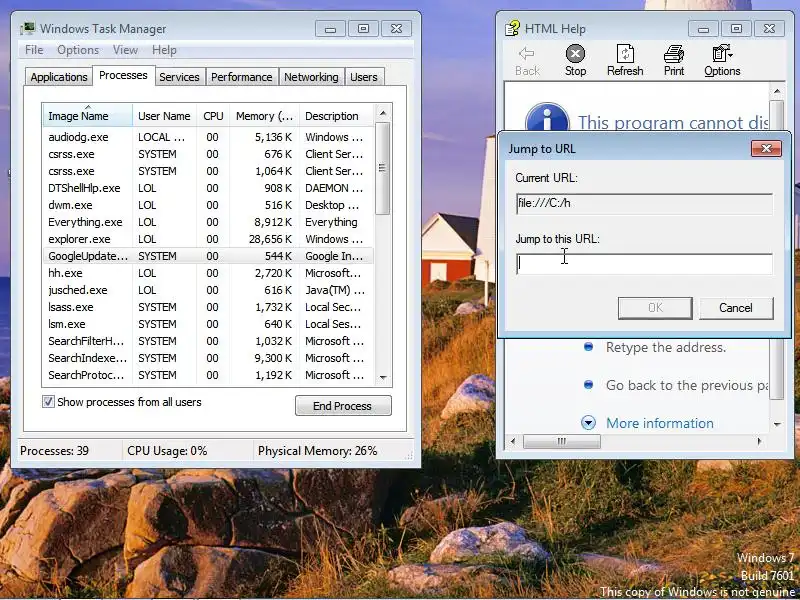Close the Jump to URL dialog
Image resolution: width=800 pixels, height=600 pixels.
766,148
